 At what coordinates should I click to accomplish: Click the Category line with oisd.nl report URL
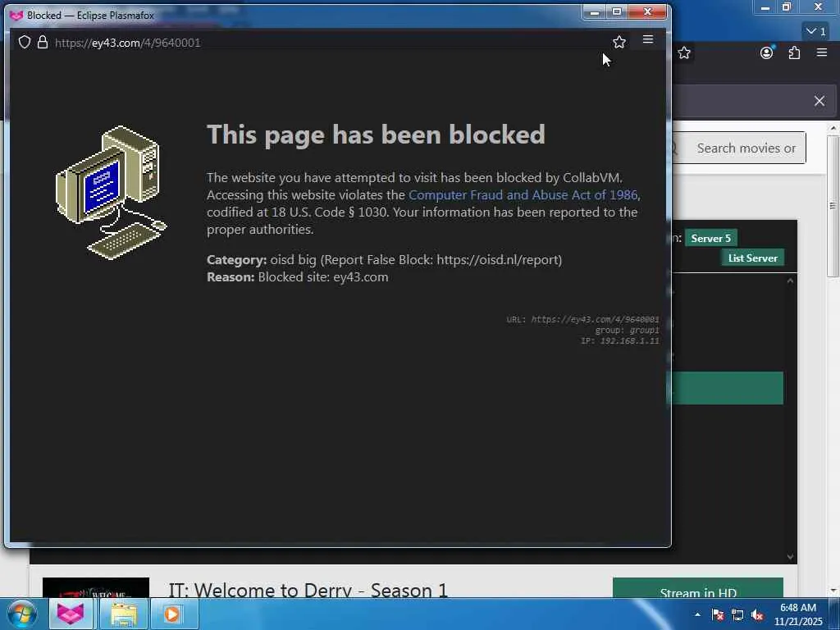[x=384, y=260]
